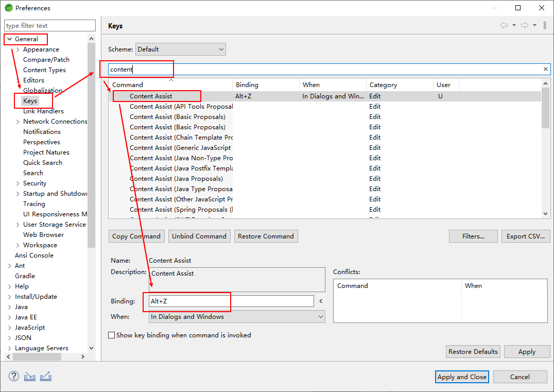This screenshot has height=392, width=554.
Task: Select the 'Content Assist (Generic JavaScript' row
Action: pos(325,148)
